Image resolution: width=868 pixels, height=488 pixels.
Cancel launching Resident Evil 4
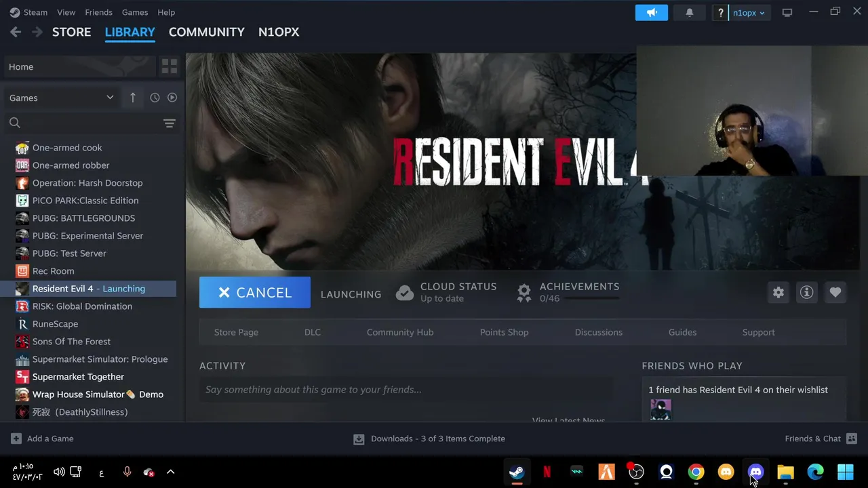click(x=255, y=292)
